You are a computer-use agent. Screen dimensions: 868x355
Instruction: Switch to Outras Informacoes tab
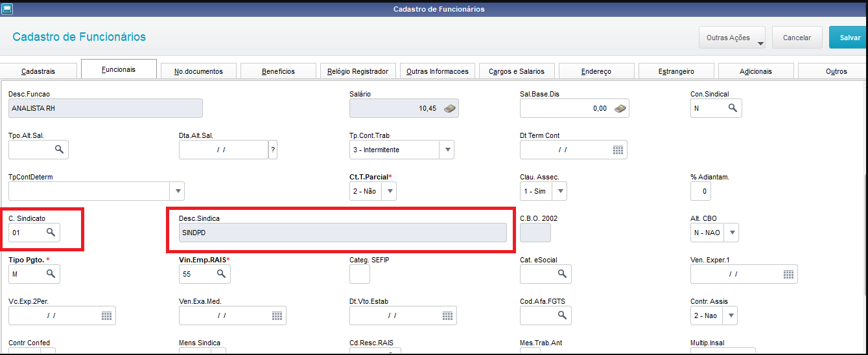[x=438, y=71]
